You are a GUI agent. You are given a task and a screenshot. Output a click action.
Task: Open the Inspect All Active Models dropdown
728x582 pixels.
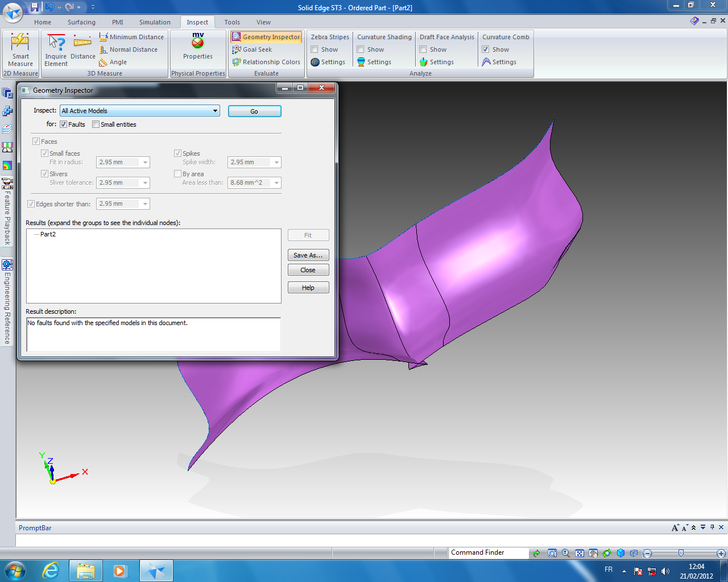point(140,111)
